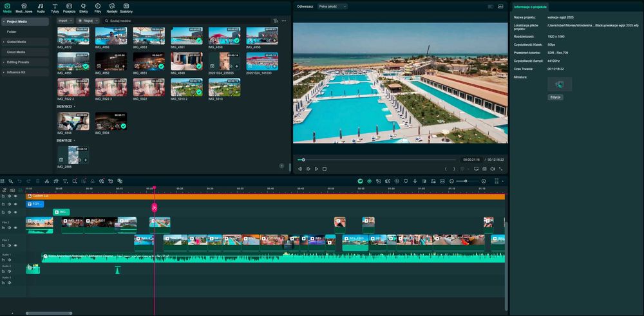Open the Import dropdown

(x=65, y=21)
